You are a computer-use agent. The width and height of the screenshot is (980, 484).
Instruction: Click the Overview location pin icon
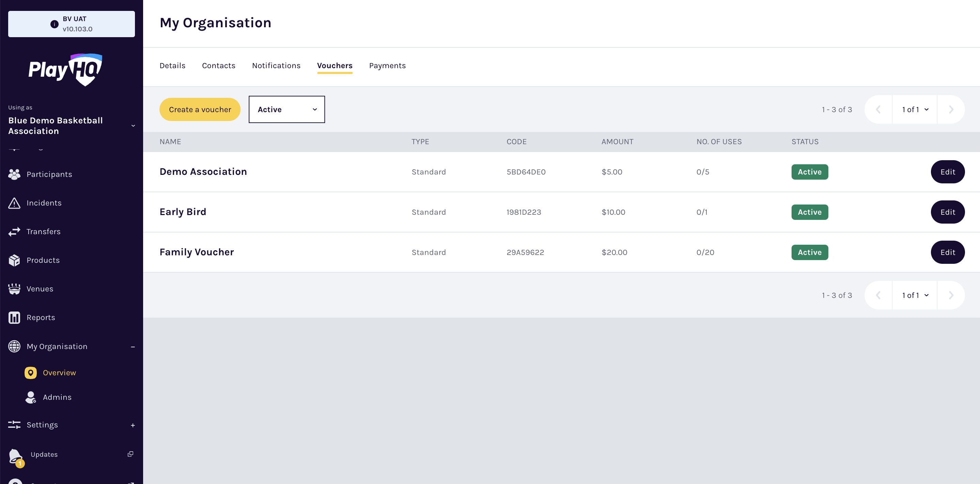(31, 373)
